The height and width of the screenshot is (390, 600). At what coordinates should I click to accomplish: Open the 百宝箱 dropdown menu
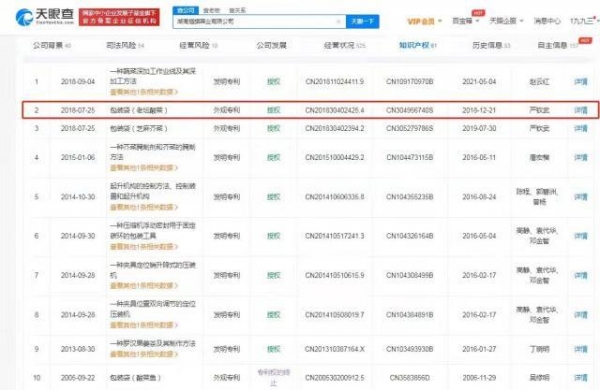point(465,21)
